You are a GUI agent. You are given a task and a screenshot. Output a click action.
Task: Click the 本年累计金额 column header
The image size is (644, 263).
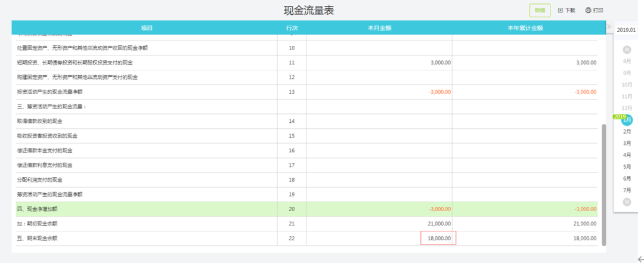point(525,28)
